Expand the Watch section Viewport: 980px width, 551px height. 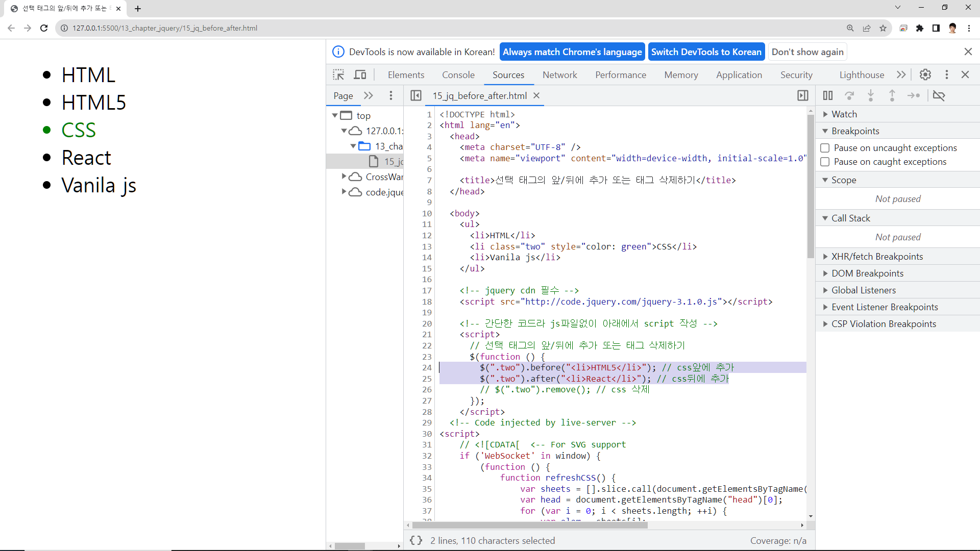click(844, 114)
